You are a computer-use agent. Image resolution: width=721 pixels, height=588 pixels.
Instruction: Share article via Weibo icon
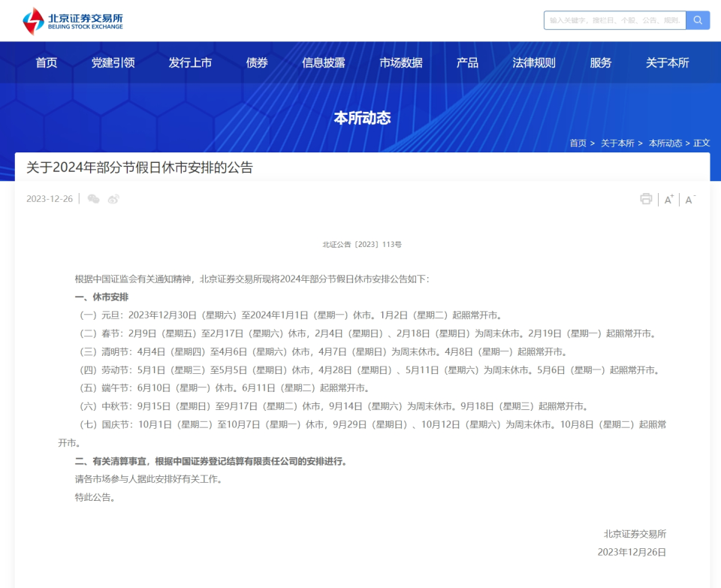pyautogui.click(x=113, y=198)
